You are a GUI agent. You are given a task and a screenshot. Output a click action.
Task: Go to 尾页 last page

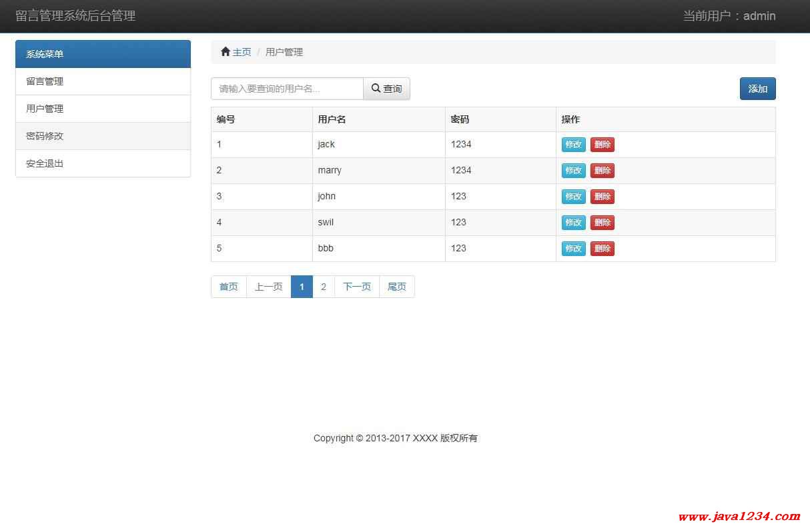click(397, 287)
